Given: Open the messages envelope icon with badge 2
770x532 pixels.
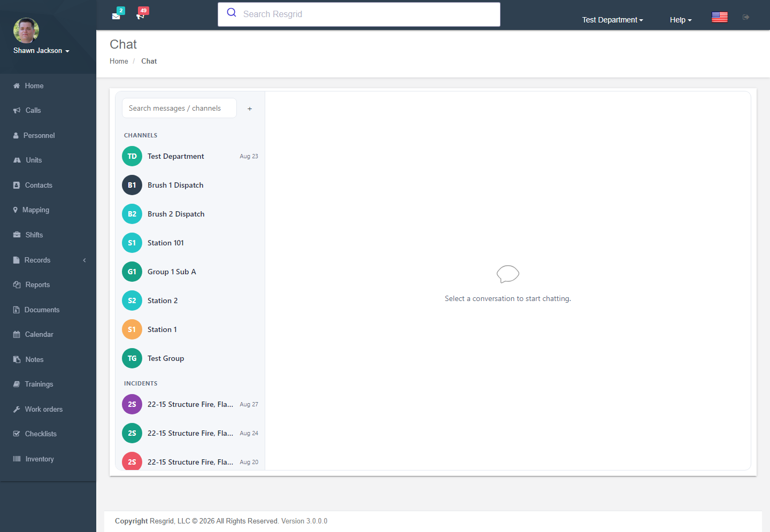Looking at the screenshot, I should 116,16.
